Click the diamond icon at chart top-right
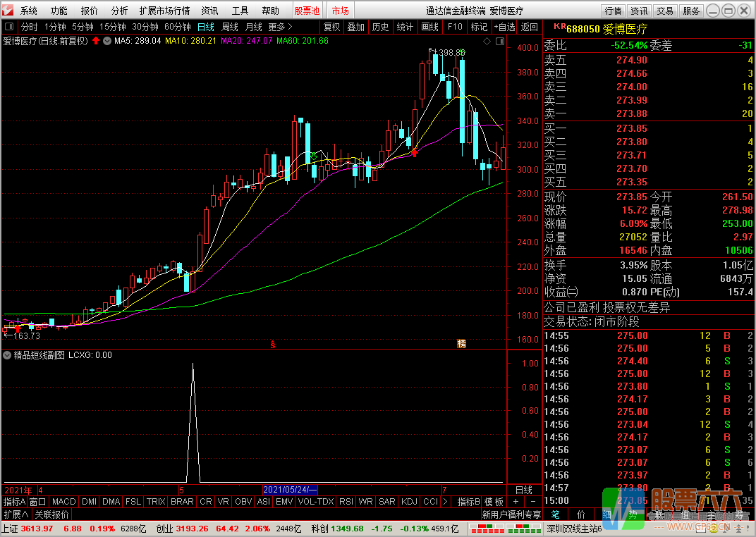 (x=487, y=42)
